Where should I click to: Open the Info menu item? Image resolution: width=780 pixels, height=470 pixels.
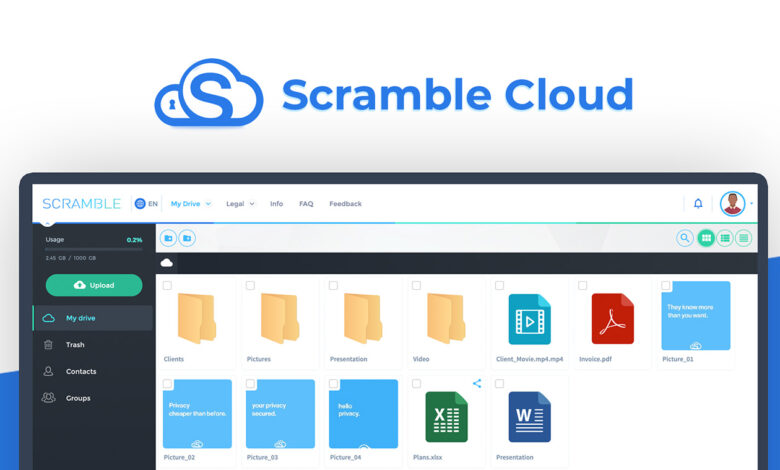(277, 204)
